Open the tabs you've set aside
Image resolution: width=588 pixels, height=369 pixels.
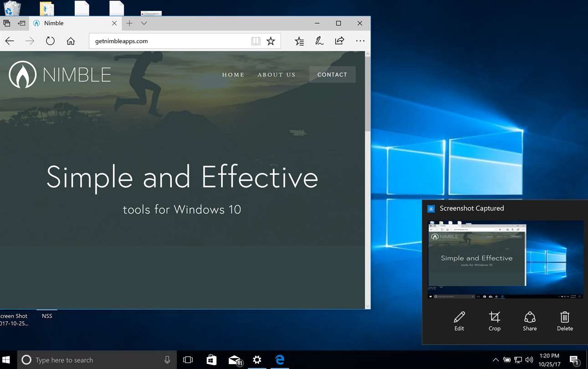click(x=7, y=23)
